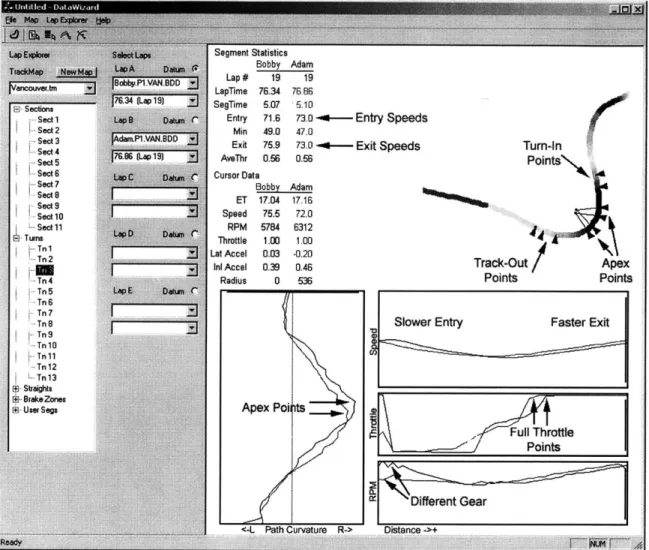
Task: Select Sect 4 in the tree
Action: [x=48, y=152]
